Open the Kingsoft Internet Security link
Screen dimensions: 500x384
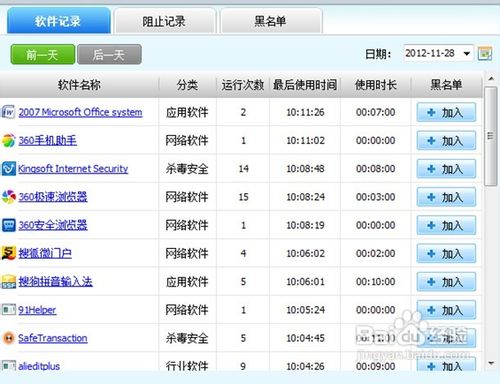coord(73,169)
